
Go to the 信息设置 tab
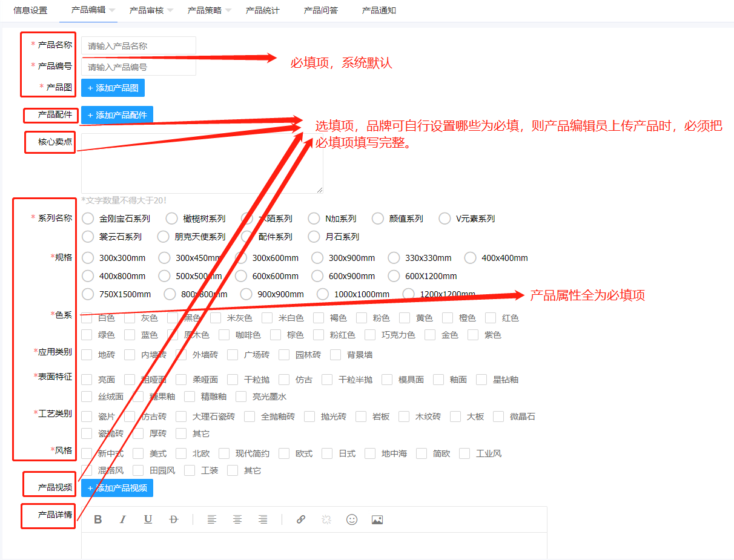tap(30, 10)
